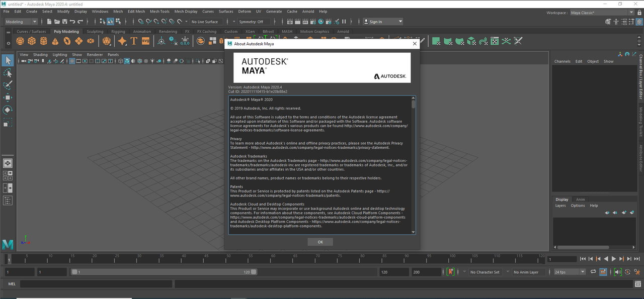
Task: Open the Sign In dropdown
Action: pyautogui.click(x=383, y=22)
